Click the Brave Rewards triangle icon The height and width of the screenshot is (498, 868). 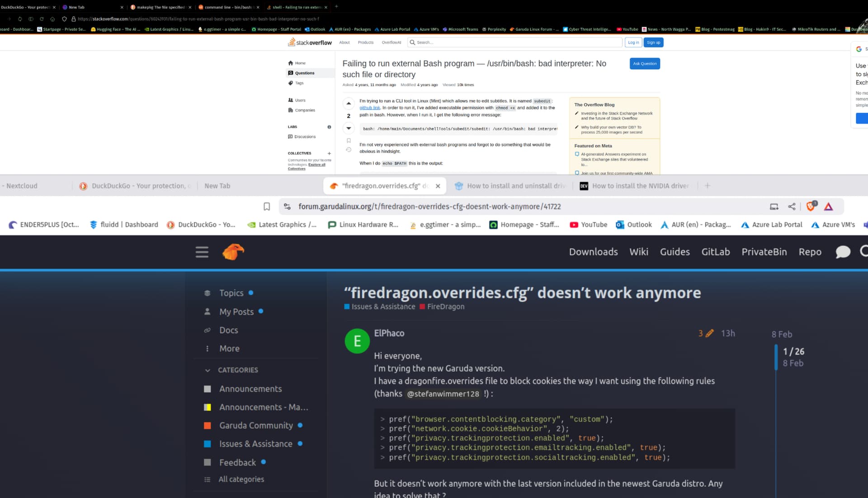click(828, 207)
